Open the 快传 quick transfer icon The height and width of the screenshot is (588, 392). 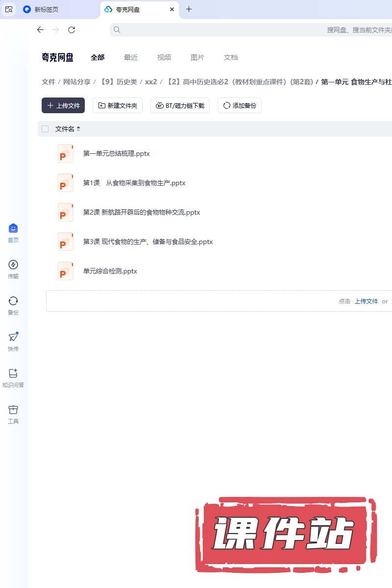coord(13,338)
